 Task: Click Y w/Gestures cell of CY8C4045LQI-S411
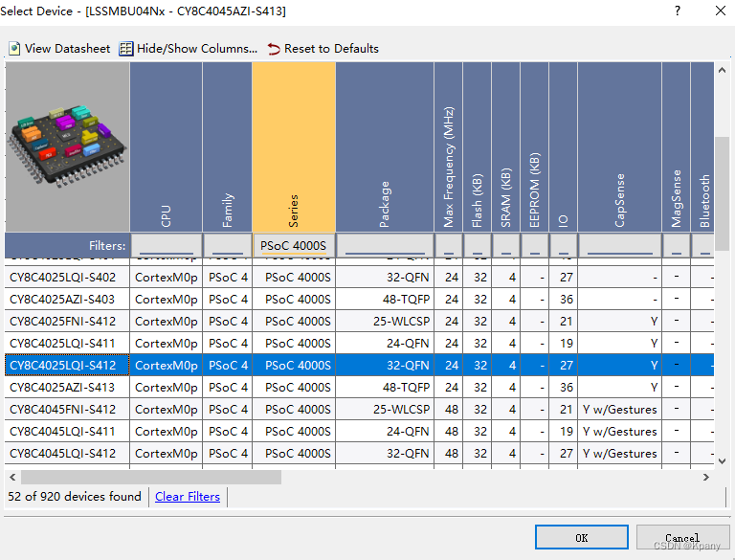(x=620, y=432)
